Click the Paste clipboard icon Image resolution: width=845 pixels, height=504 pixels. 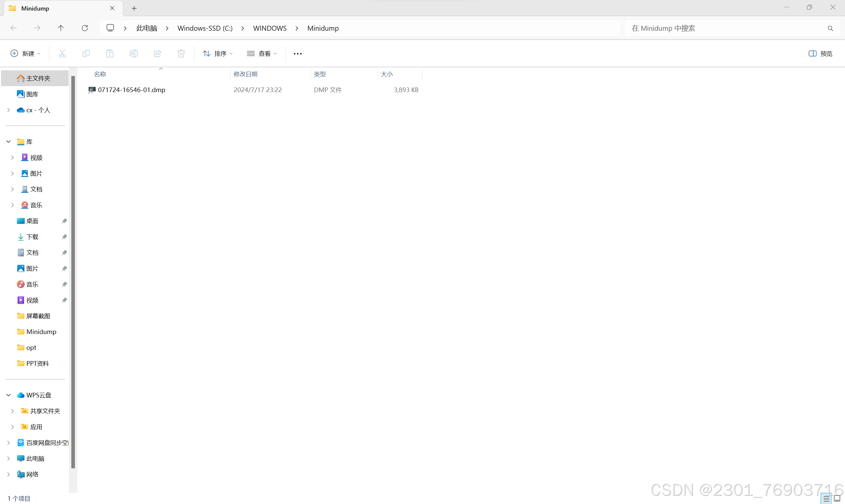click(110, 53)
